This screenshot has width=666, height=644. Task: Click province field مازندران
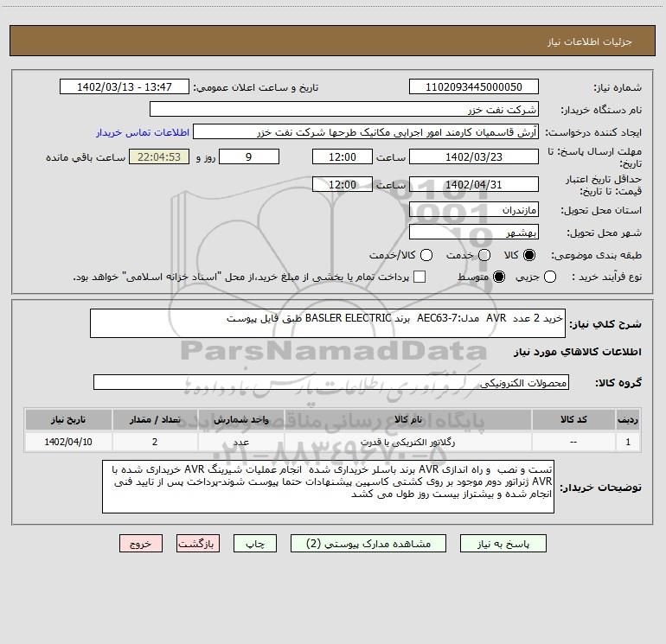pyautogui.click(x=474, y=210)
